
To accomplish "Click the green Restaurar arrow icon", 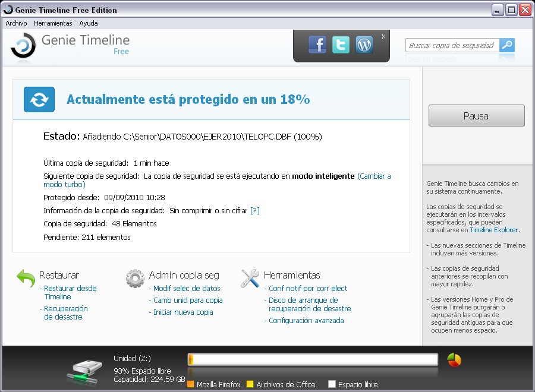I will click(x=26, y=278).
